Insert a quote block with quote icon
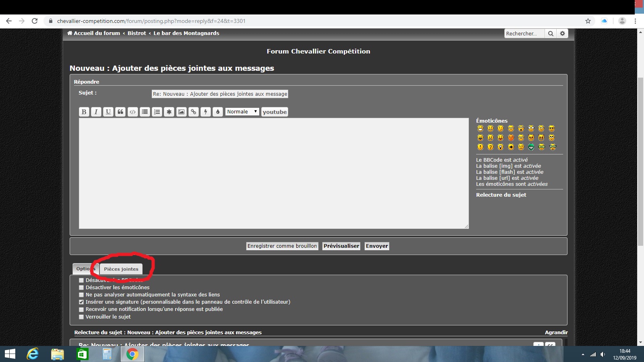This screenshot has width=644, height=362. [120, 112]
